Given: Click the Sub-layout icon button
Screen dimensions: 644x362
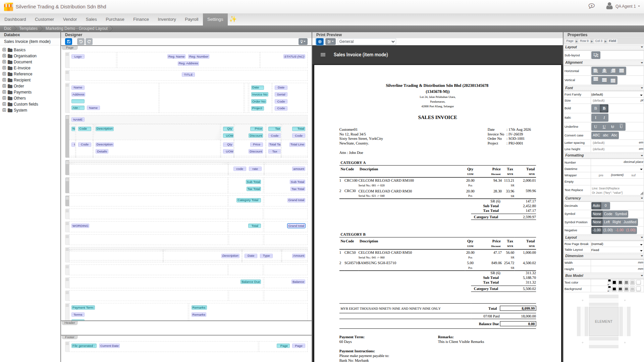Looking at the screenshot, I should pos(596,55).
